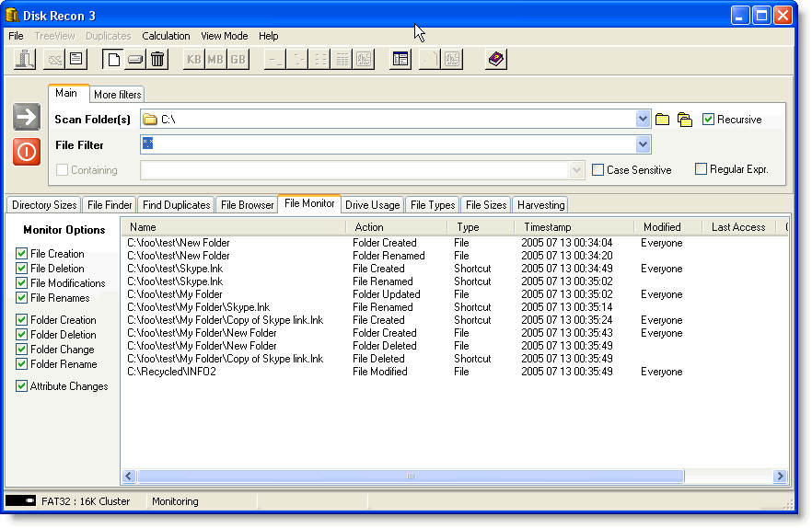Open the View Mode menu
The width and height of the screenshot is (812, 528).
(x=225, y=36)
